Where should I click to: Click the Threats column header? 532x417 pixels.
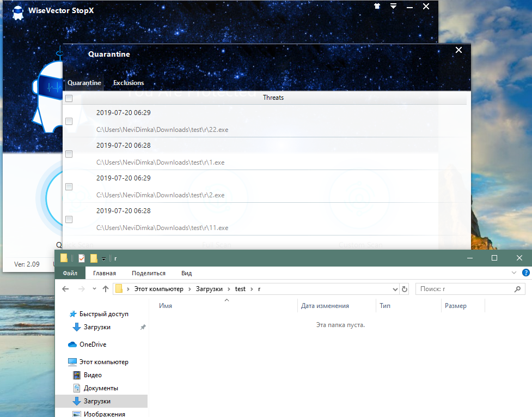(273, 98)
